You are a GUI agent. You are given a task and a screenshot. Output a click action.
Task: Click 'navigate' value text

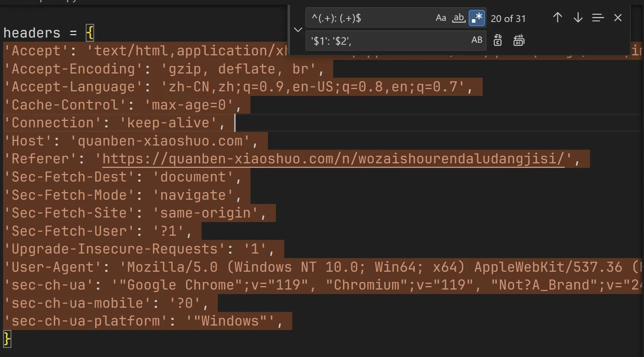click(x=193, y=195)
